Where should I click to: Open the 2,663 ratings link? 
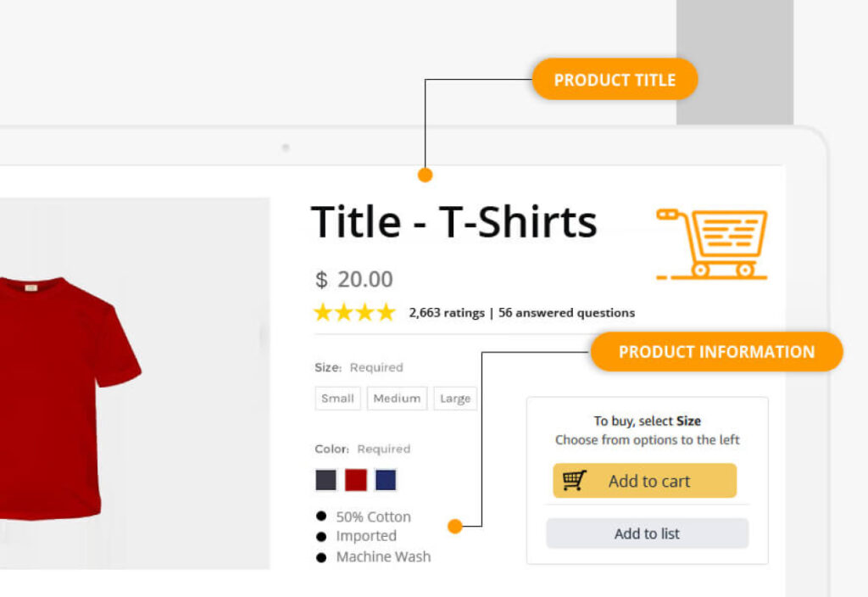click(x=446, y=313)
